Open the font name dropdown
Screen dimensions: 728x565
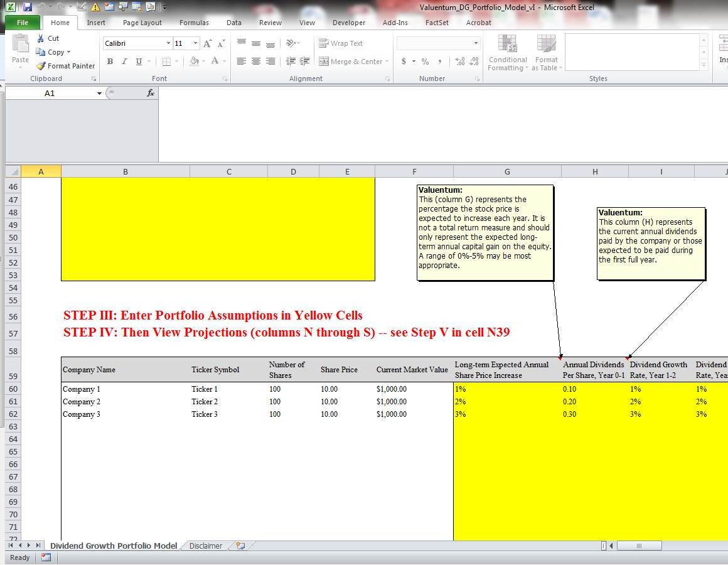tap(168, 43)
